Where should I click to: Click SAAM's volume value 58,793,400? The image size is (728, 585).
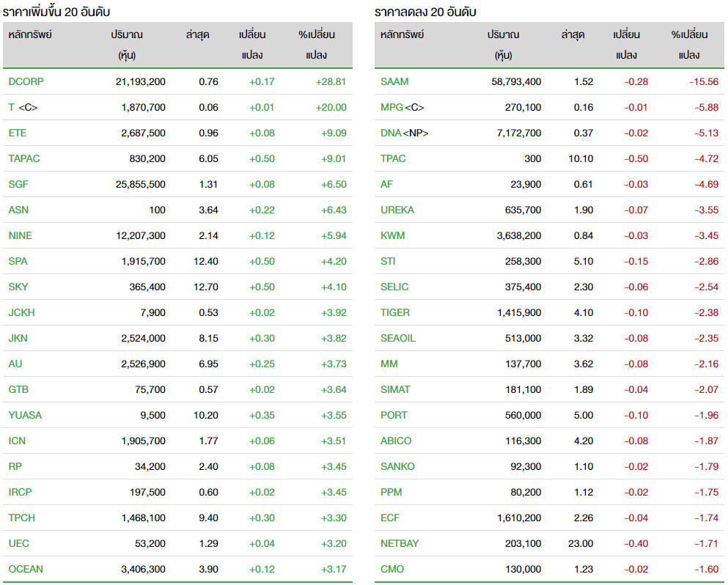516,81
